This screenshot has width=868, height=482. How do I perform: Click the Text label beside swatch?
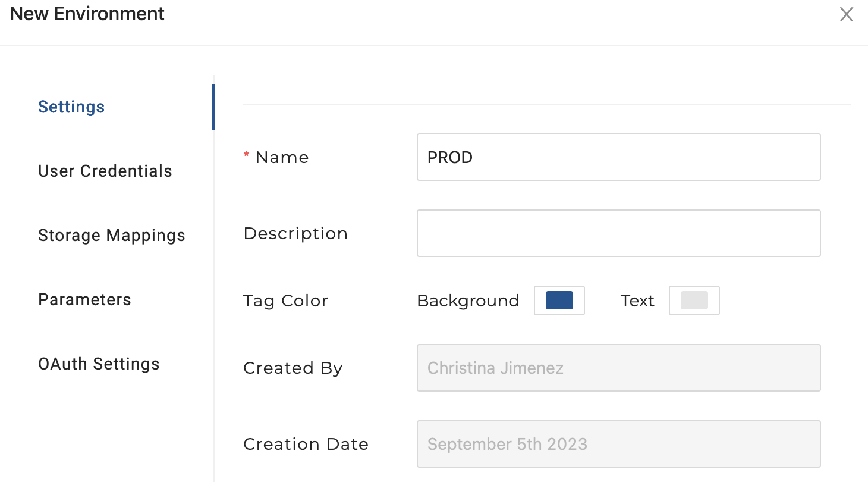637,301
